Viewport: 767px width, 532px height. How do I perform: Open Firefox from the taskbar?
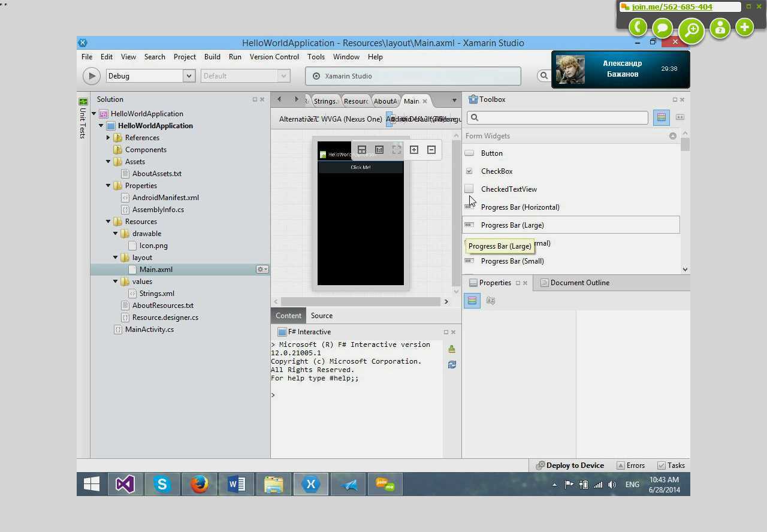click(x=200, y=484)
